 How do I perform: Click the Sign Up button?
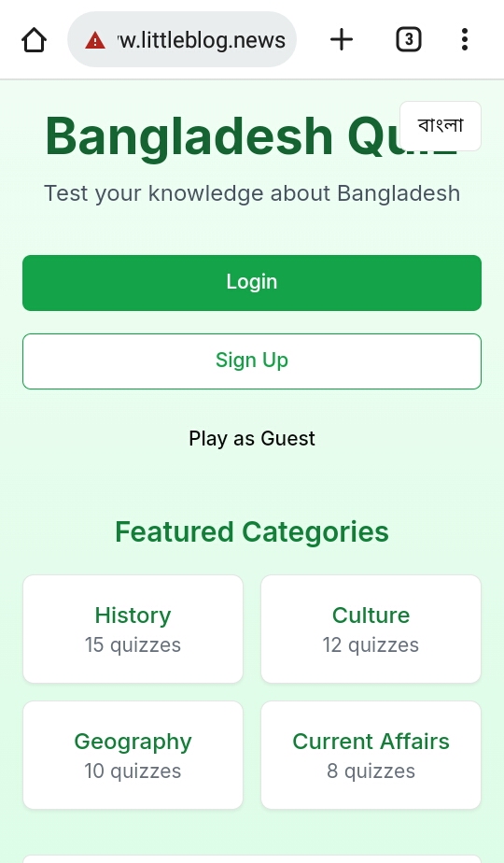pyautogui.click(x=252, y=361)
